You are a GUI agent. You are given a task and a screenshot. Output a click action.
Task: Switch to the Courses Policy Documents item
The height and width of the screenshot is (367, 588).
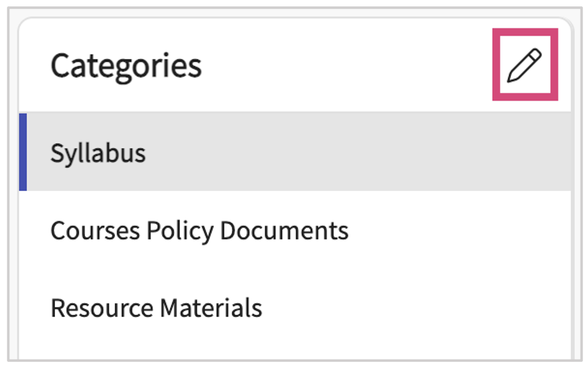[x=199, y=231]
